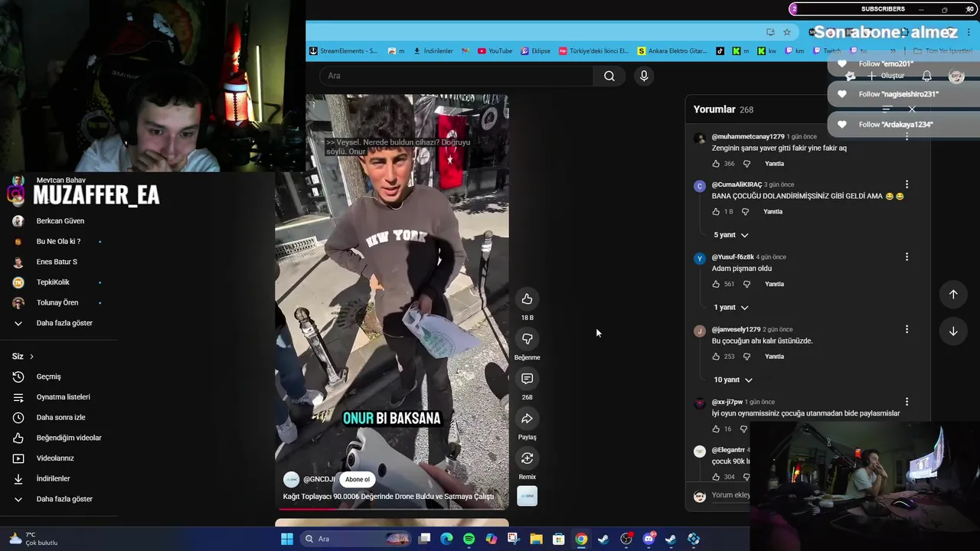Viewport: 980px width, 551px height.
Task: Bookmark this page with the star icon
Action: click(x=786, y=32)
